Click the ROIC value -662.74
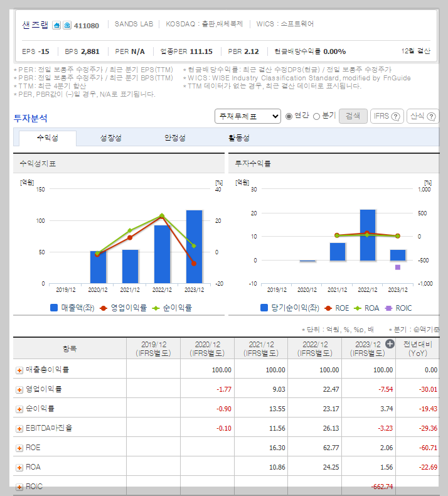The width and height of the screenshot is (448, 496). 382,487
